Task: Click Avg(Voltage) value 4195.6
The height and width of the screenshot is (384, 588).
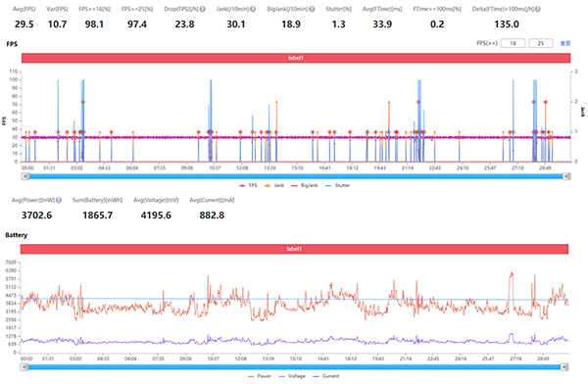Action: (156, 216)
